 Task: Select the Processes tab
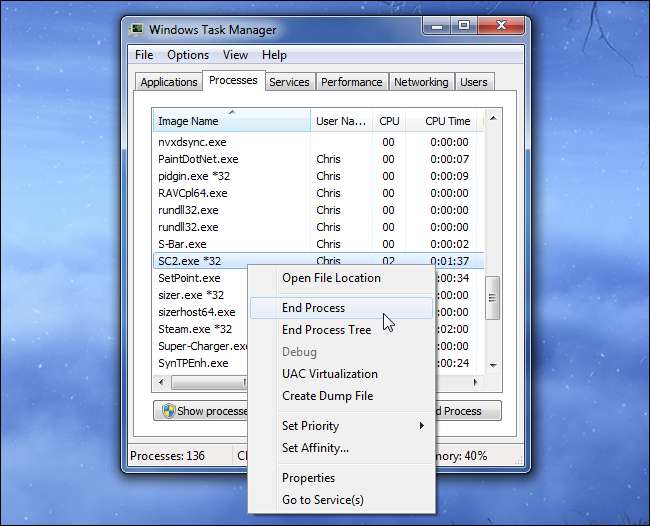[x=233, y=80]
